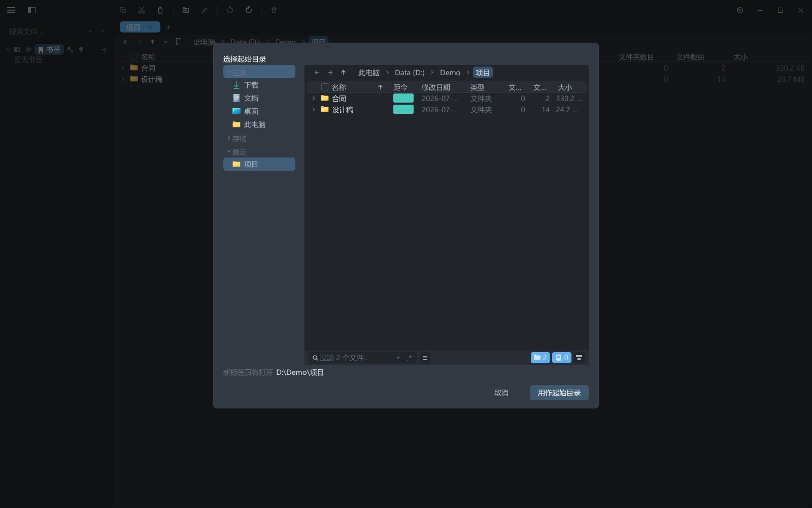The width and height of the screenshot is (812, 508).
Task: Click the paste clipboard icon
Action: 160,10
